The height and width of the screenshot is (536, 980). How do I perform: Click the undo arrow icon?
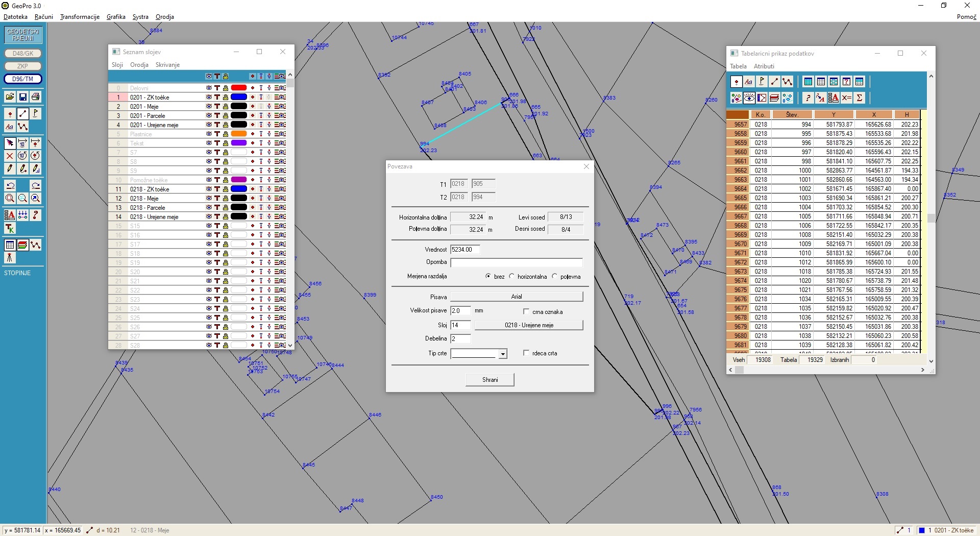pyautogui.click(x=10, y=185)
